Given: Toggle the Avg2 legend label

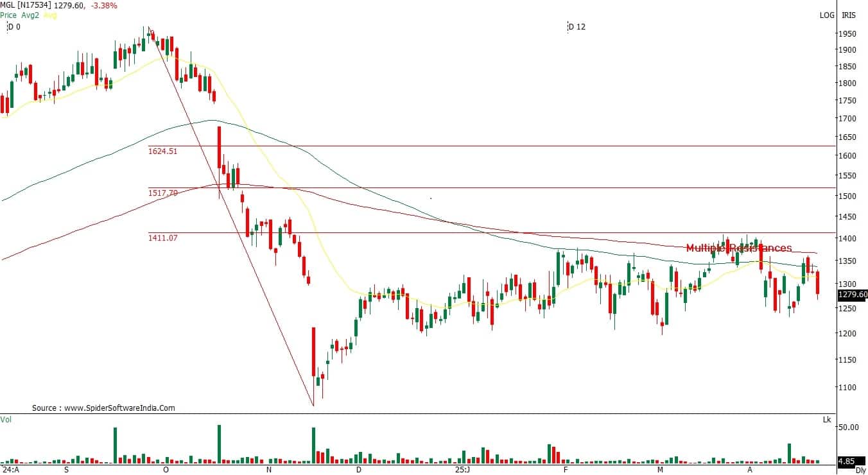Looking at the screenshot, I should pos(30,15).
